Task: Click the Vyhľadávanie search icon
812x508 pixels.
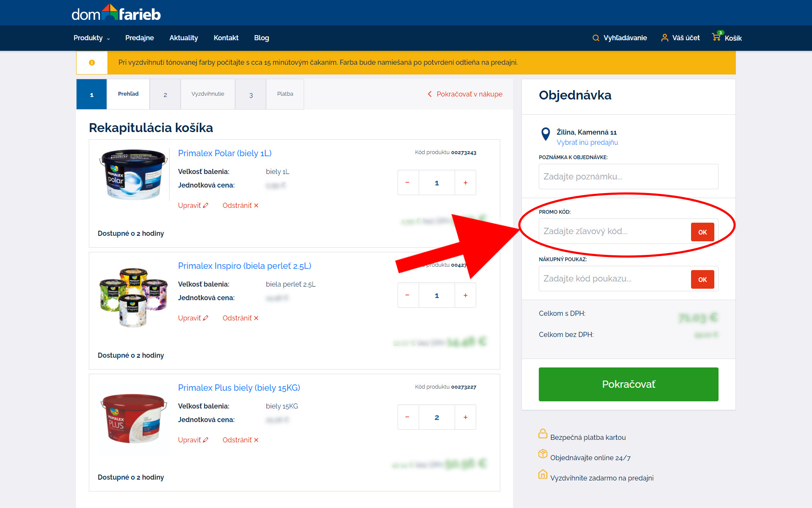Action: coord(596,38)
